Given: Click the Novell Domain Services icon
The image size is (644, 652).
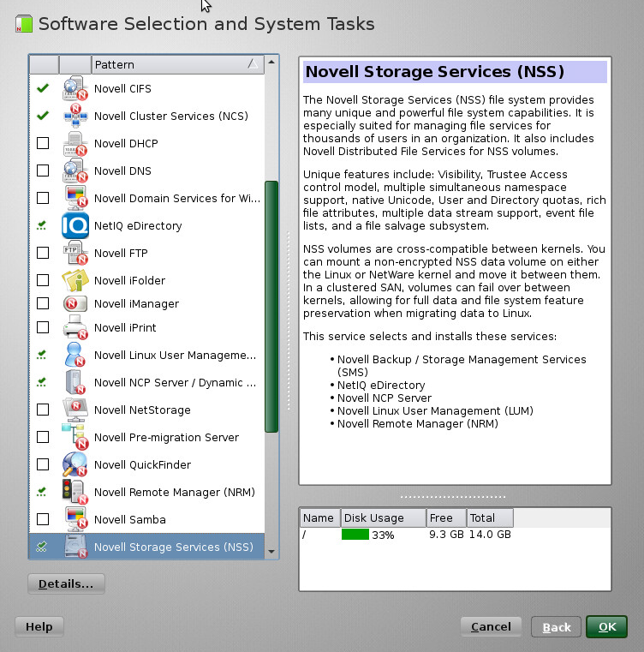Looking at the screenshot, I should (75, 198).
